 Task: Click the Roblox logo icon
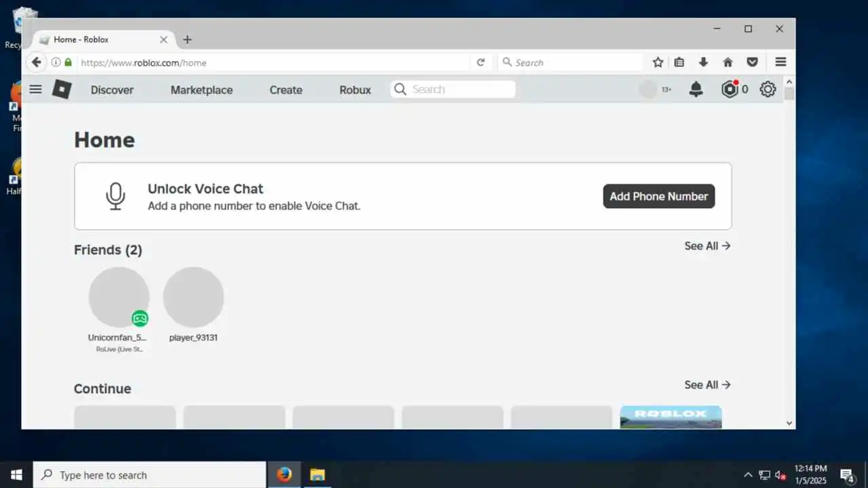[x=62, y=89]
